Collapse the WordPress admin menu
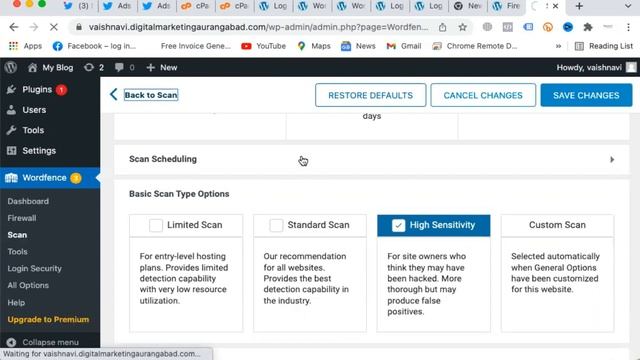This screenshot has height=360, width=640. 43,342
